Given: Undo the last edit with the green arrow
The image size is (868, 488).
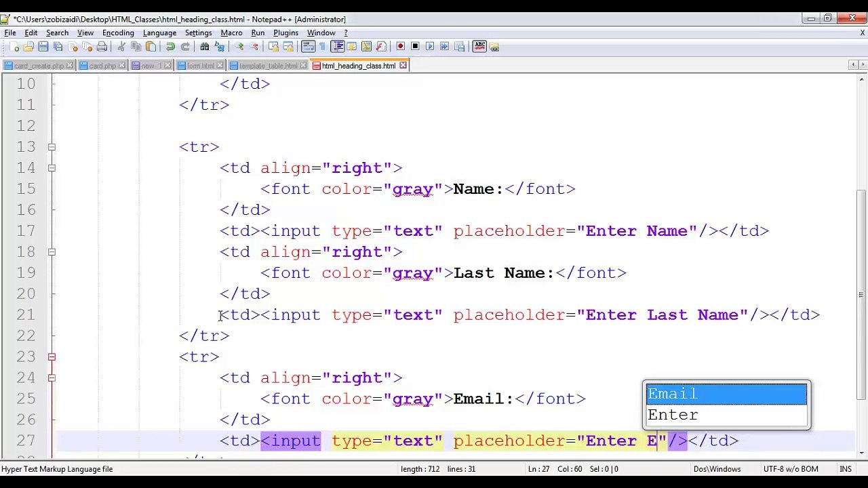Looking at the screenshot, I should point(170,47).
